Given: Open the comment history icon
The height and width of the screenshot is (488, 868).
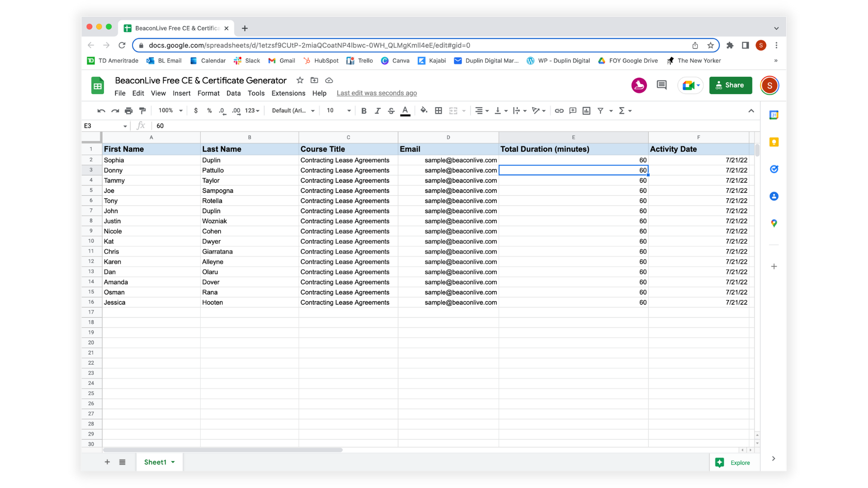Looking at the screenshot, I should pos(661,85).
